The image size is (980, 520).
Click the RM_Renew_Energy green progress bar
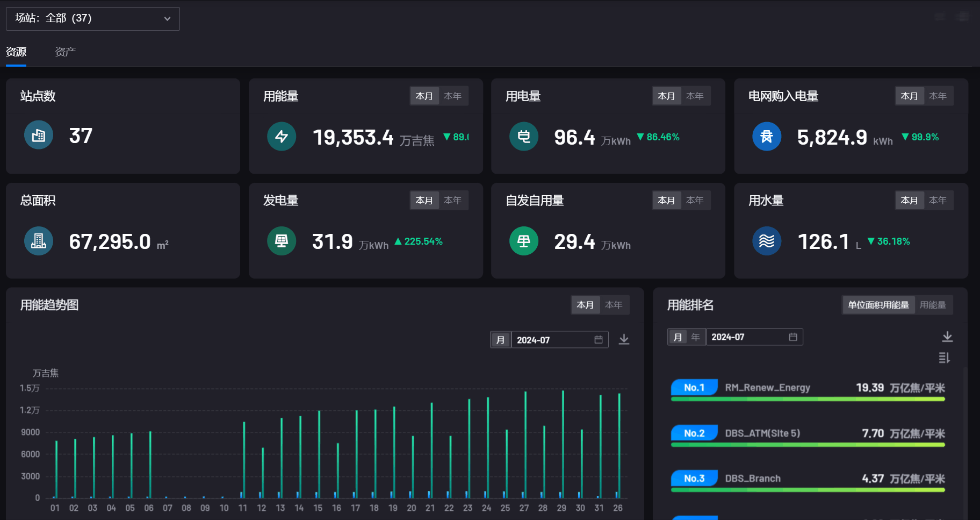click(x=808, y=399)
